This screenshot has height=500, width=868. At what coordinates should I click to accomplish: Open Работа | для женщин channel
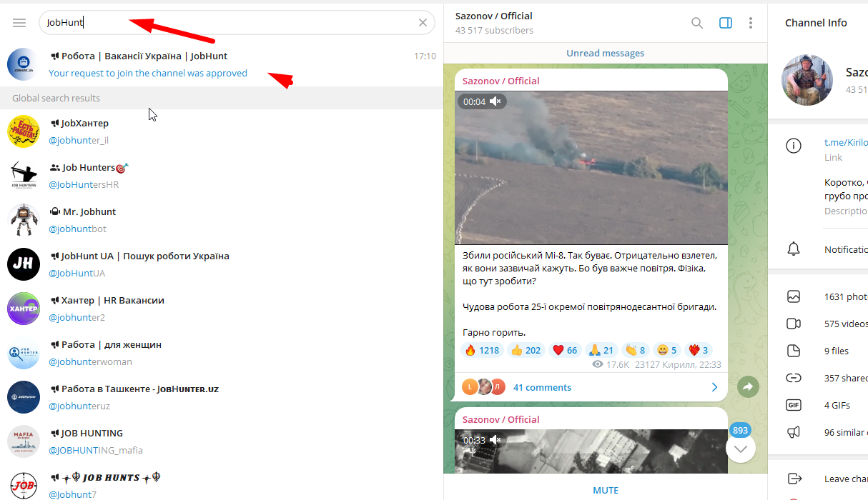point(222,353)
